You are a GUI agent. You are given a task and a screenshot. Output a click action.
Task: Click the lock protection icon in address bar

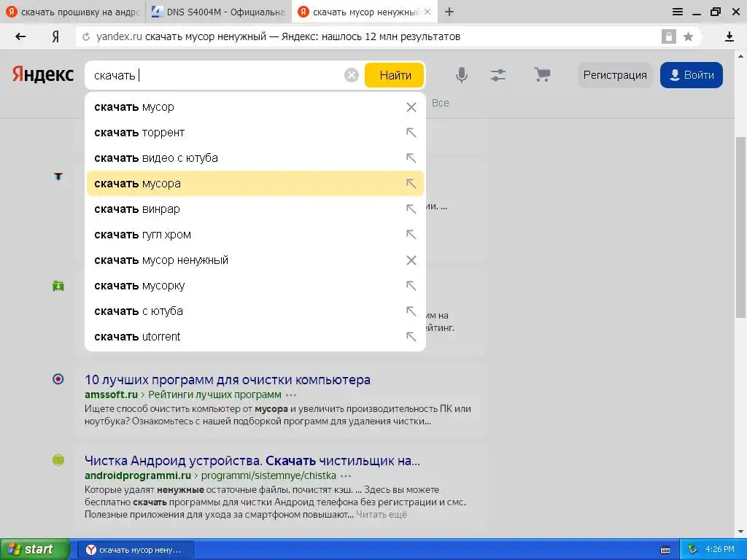click(668, 36)
